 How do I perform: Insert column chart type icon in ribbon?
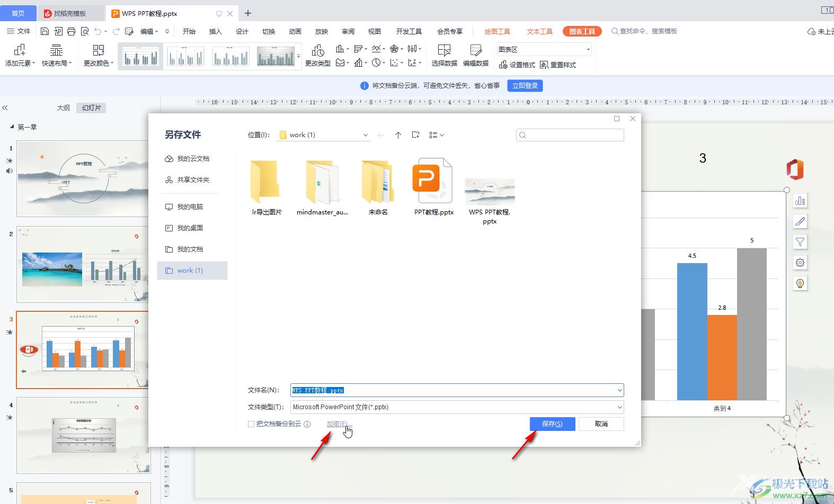[x=340, y=49]
